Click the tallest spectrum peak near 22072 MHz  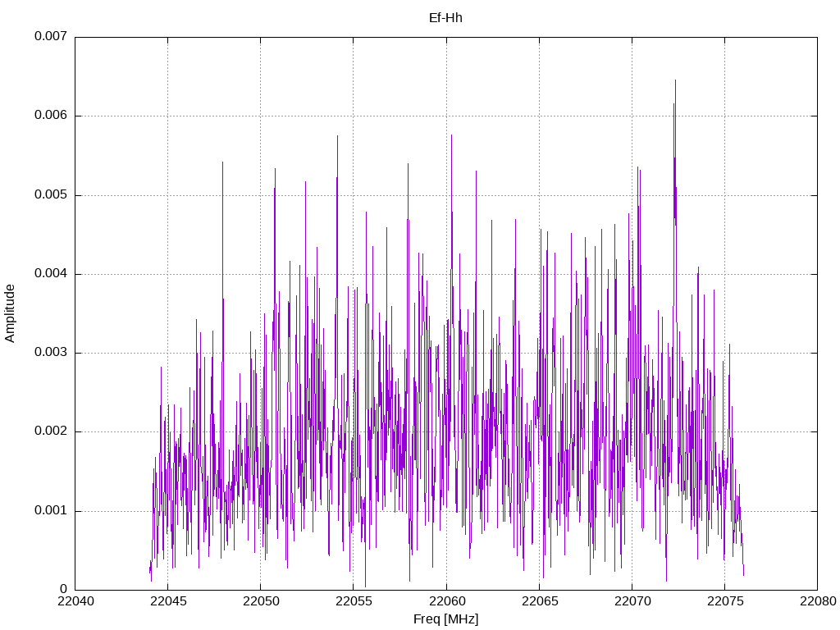point(676,80)
